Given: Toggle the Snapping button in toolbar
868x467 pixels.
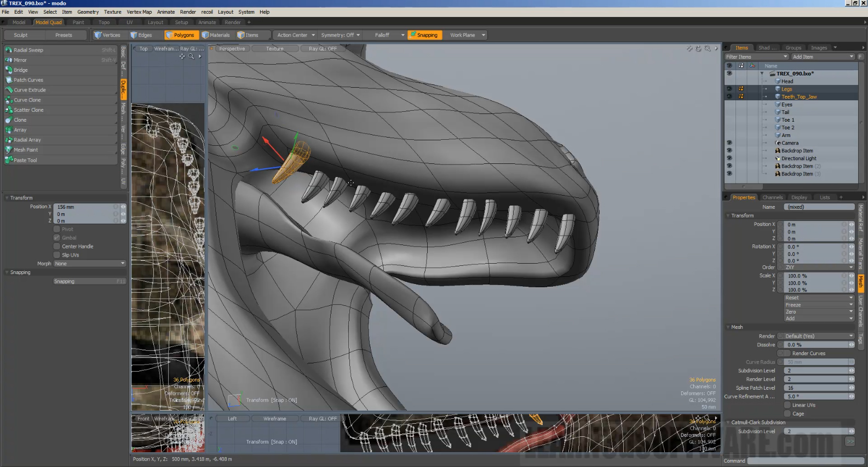Looking at the screenshot, I should pos(423,35).
